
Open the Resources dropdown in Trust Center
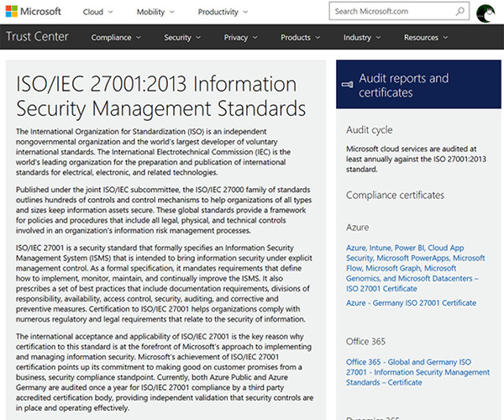click(x=426, y=38)
